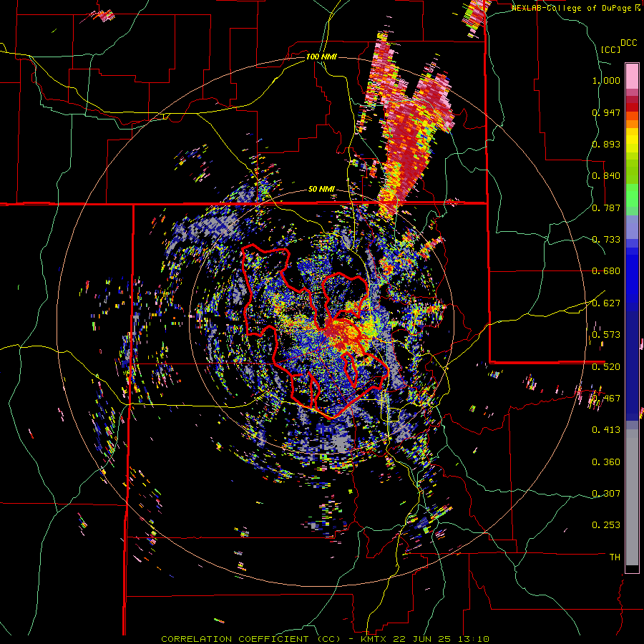This screenshot has height=644, width=644.
Task: Click the 0.467 scale value
Action: tap(606, 399)
